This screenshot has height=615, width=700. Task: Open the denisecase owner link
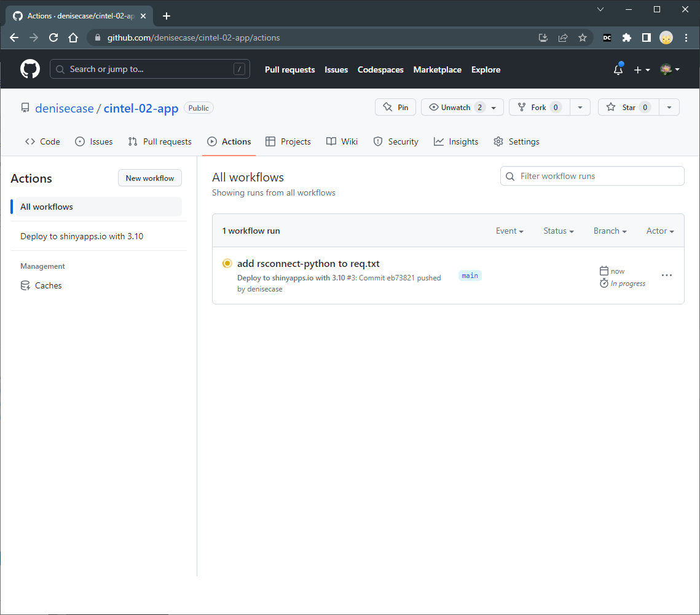pos(65,108)
